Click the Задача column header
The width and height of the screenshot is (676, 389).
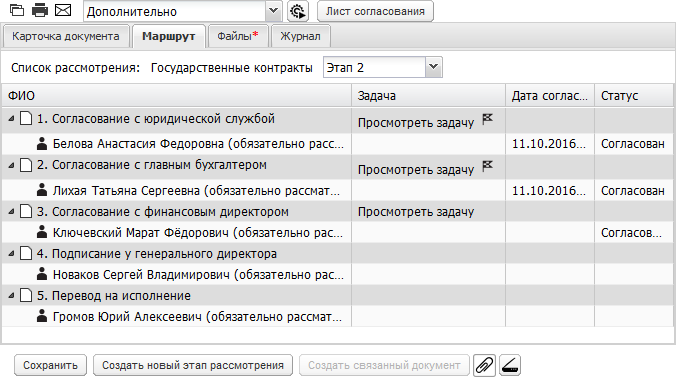click(429, 95)
